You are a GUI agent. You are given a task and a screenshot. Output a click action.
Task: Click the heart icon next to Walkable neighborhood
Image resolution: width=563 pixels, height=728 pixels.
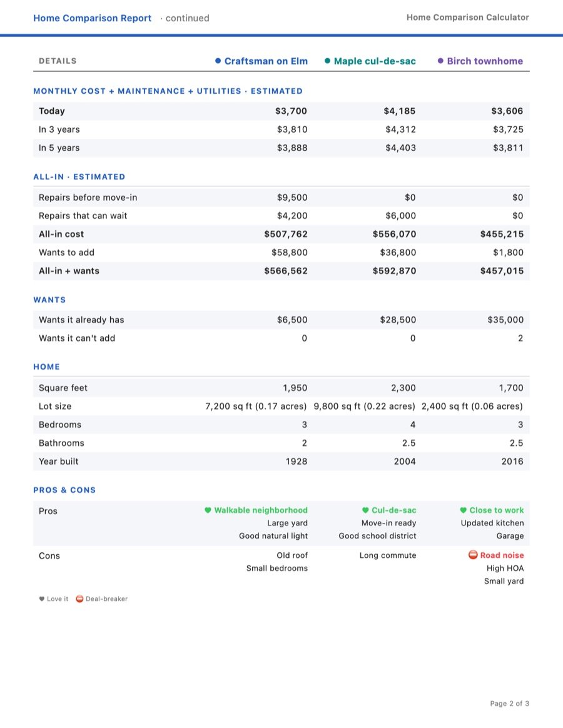[208, 510]
